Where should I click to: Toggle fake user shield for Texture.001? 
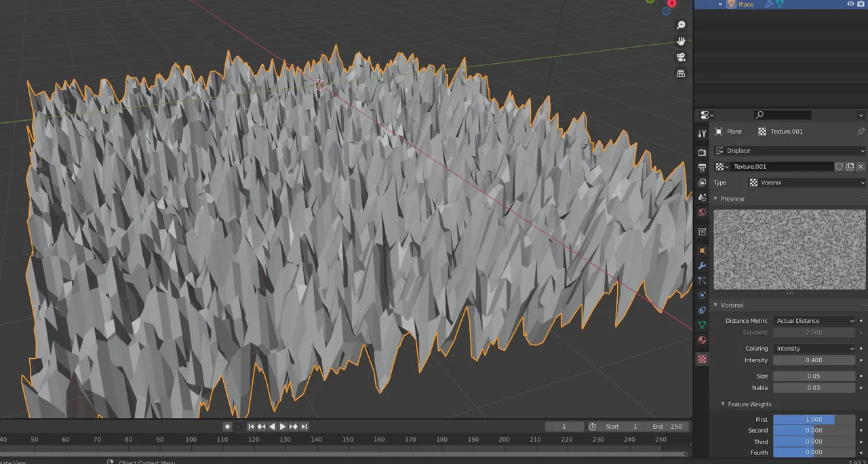click(839, 167)
